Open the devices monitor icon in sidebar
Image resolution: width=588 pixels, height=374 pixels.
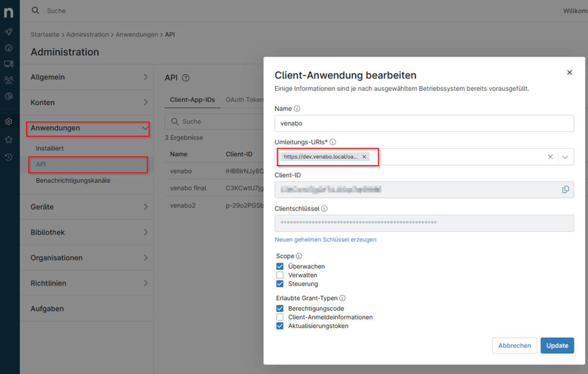click(x=9, y=64)
